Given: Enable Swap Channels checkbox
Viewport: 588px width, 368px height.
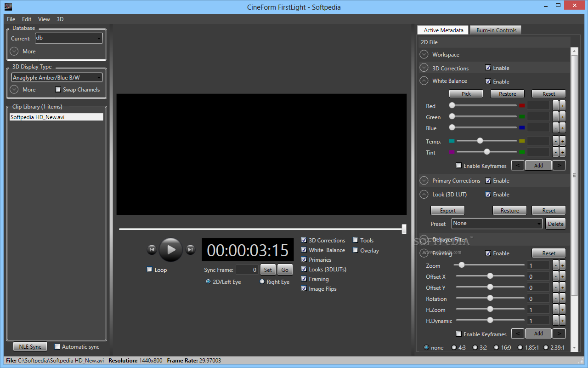Looking at the screenshot, I should coord(58,90).
